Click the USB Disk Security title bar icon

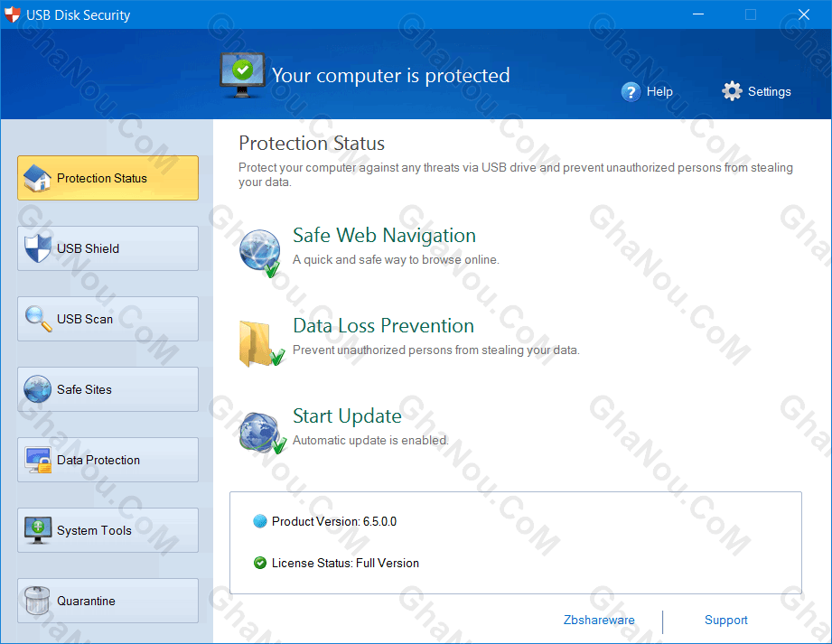pyautogui.click(x=12, y=14)
